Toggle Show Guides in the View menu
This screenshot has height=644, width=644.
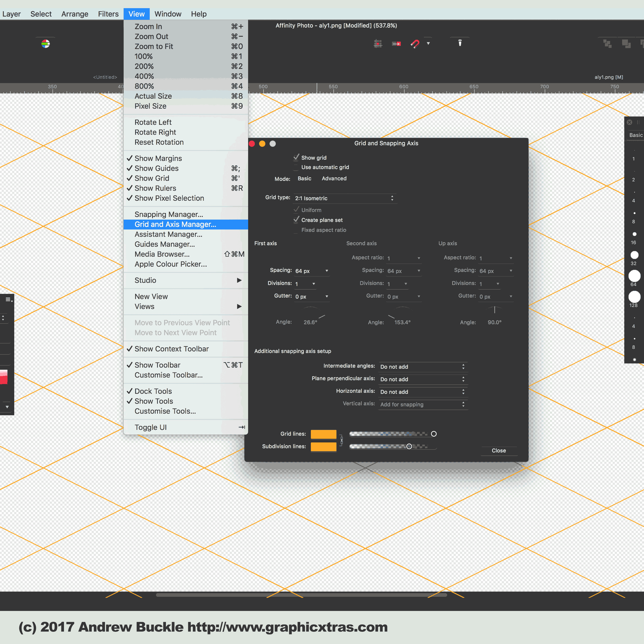[186, 168]
